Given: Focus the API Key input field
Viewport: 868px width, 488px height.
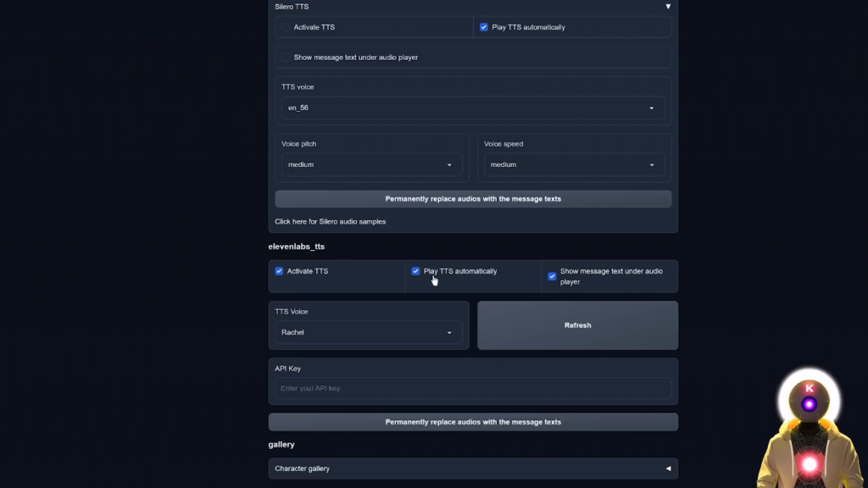Looking at the screenshot, I should (473, 388).
